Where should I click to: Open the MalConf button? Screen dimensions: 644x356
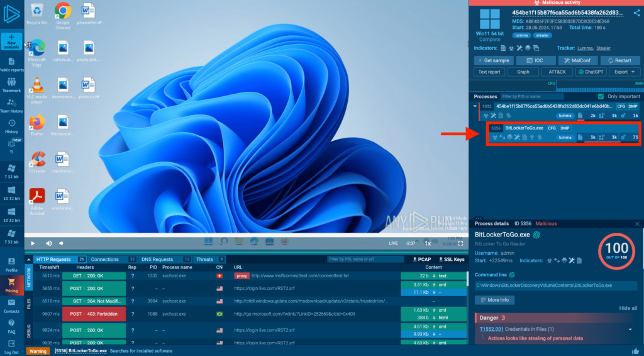(x=577, y=60)
